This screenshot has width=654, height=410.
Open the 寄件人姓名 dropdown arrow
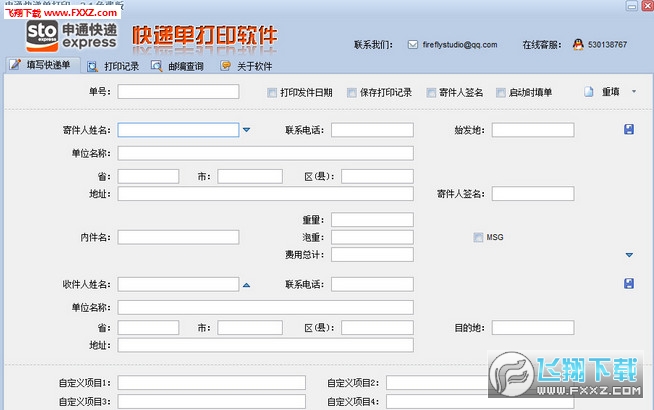tap(247, 130)
